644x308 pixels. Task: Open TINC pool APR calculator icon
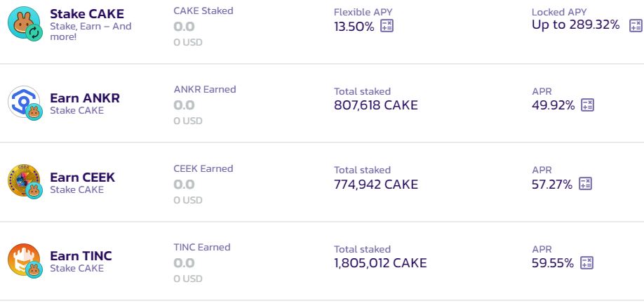coord(586,263)
